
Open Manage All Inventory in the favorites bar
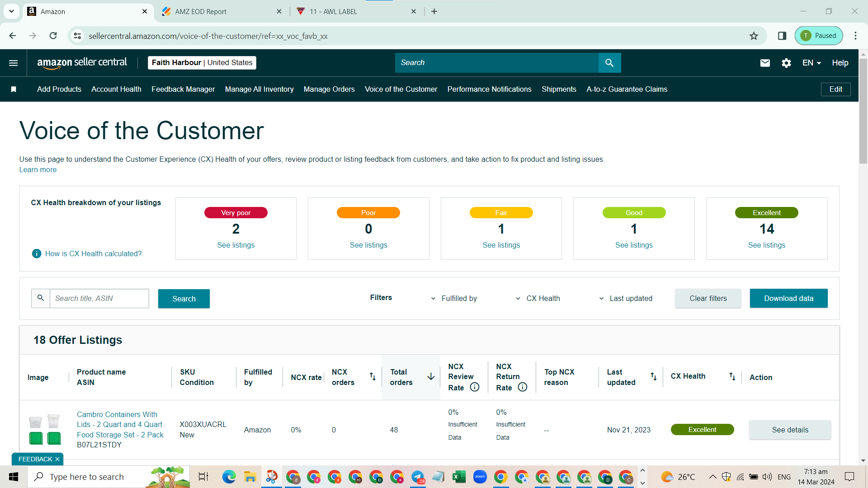point(259,89)
